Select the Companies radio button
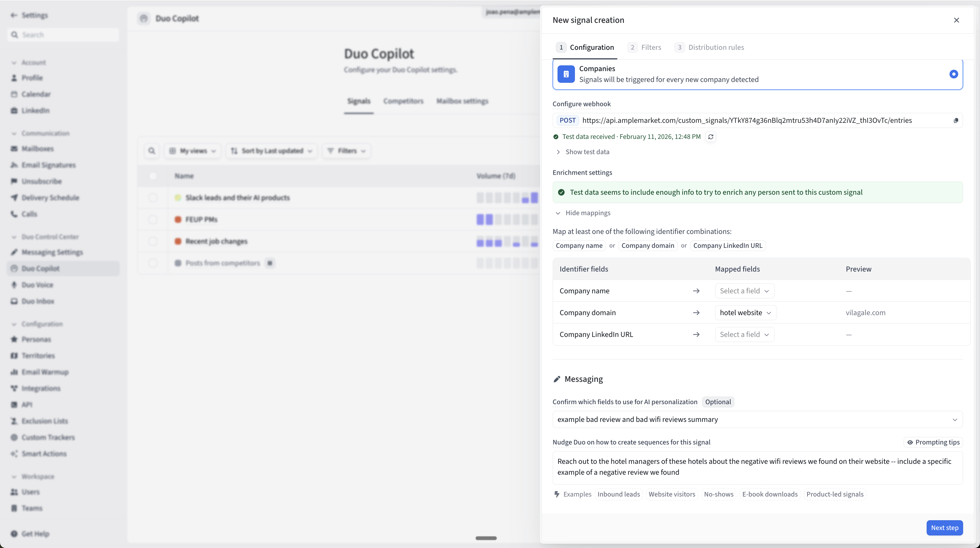 tap(953, 74)
